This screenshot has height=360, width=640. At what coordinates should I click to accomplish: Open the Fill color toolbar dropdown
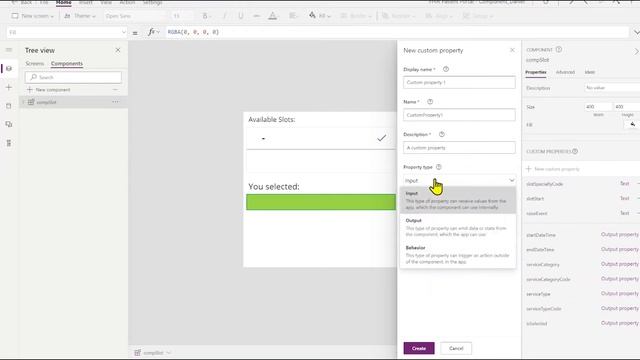point(320,16)
